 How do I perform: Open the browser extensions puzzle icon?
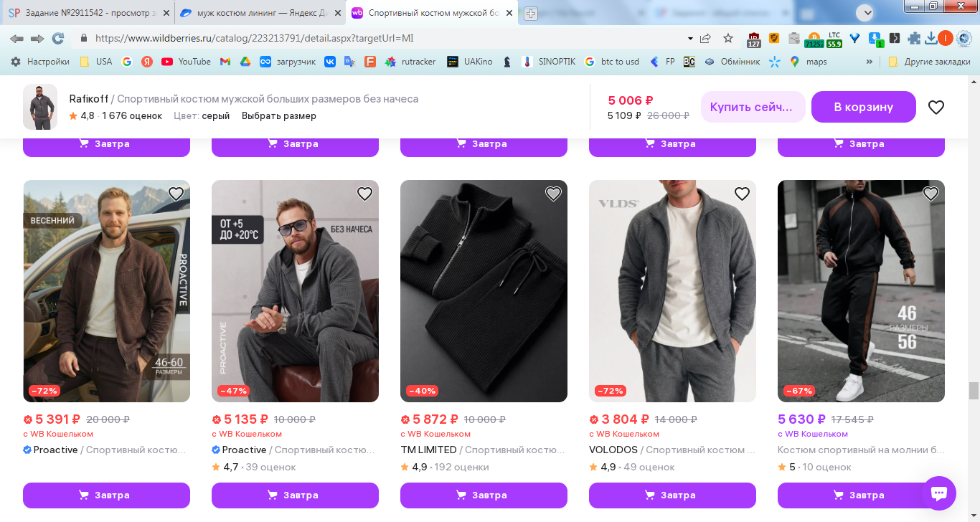[914, 39]
